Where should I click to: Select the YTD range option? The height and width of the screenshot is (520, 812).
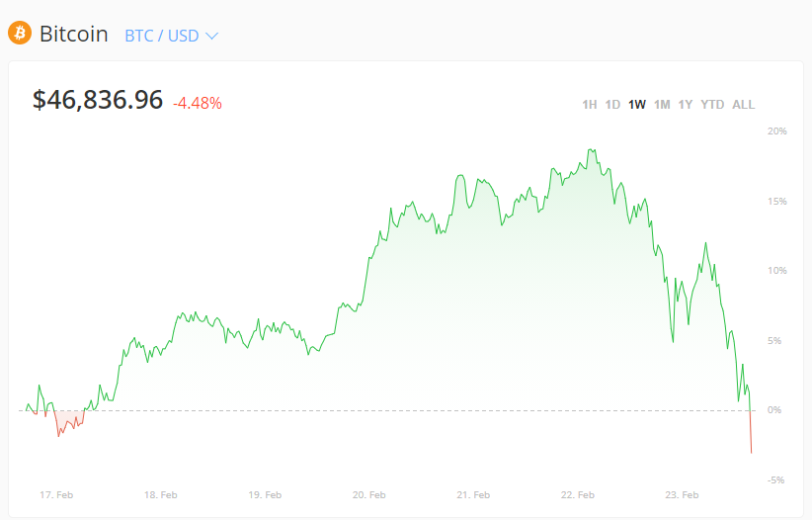pos(712,105)
